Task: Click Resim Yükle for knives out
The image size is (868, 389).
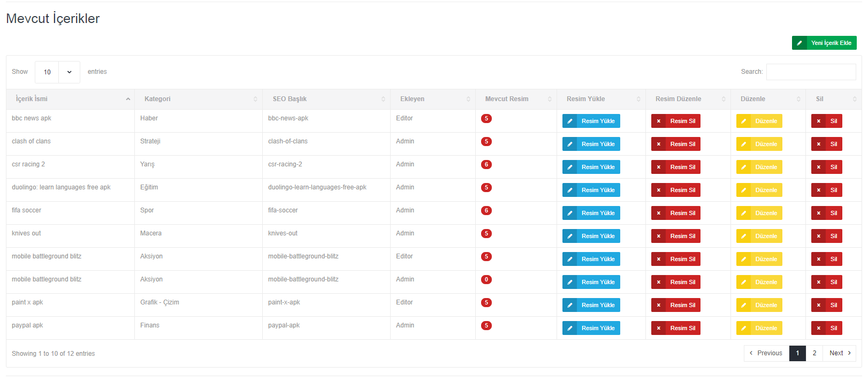Action: [x=591, y=236]
